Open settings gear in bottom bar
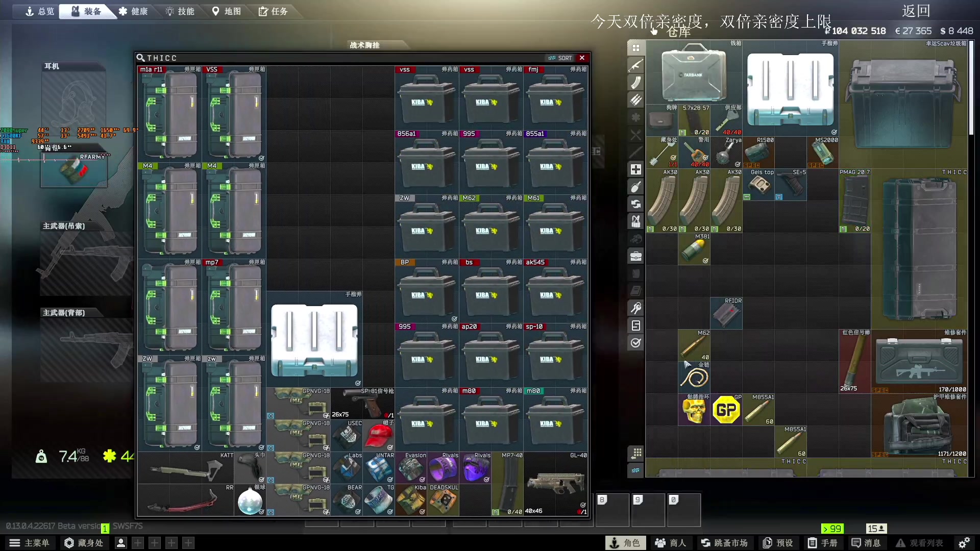This screenshot has height=551, width=980. pos(964,543)
